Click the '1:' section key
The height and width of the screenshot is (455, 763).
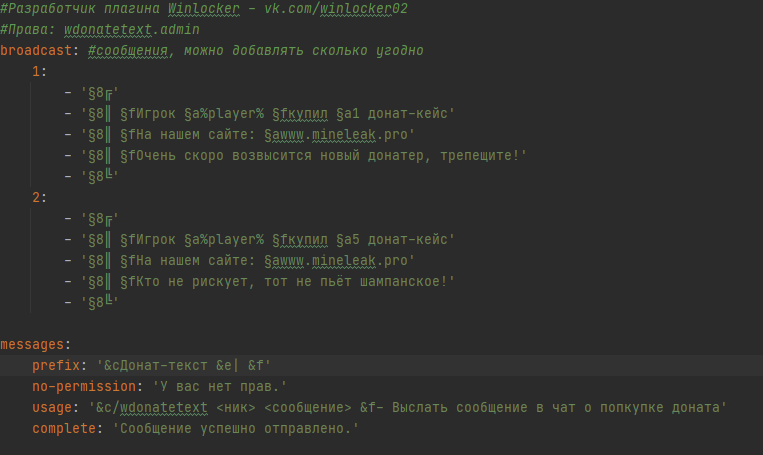40,71
